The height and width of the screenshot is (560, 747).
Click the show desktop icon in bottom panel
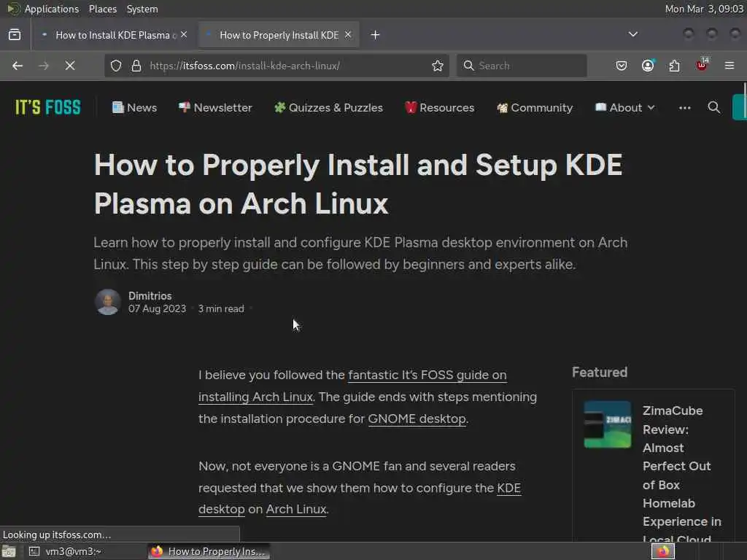coord(9,551)
